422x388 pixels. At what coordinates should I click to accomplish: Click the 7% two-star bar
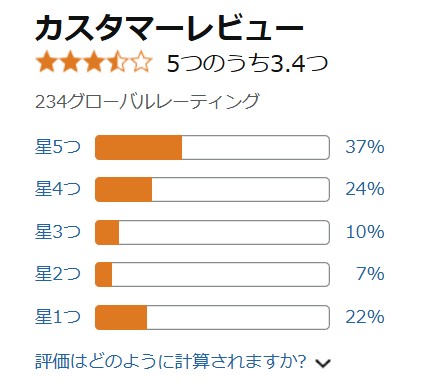pos(212,274)
